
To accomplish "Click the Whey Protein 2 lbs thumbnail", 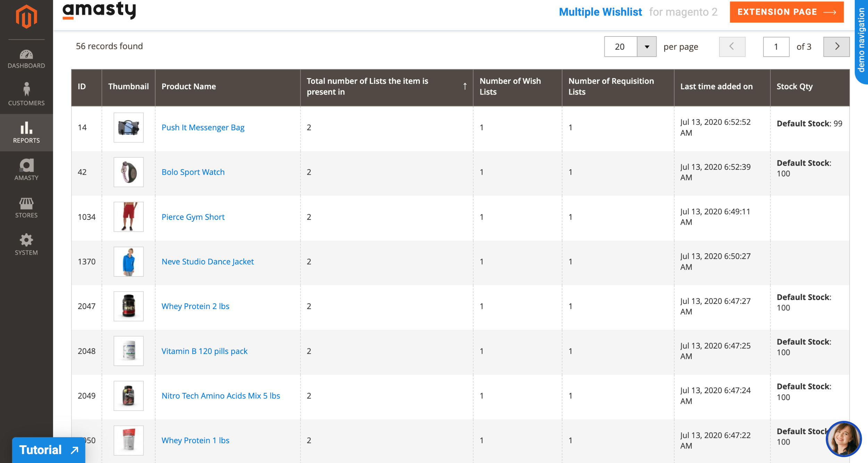I will (128, 306).
